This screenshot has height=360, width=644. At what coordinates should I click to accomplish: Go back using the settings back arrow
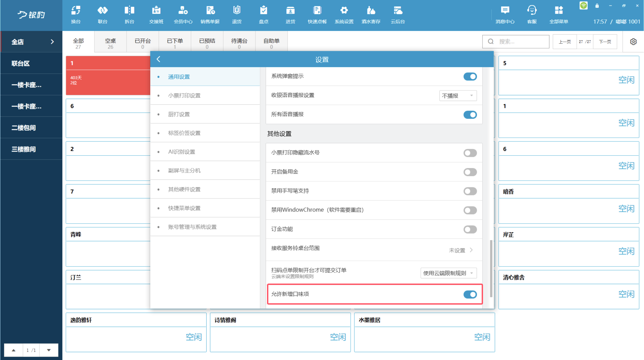(x=158, y=59)
